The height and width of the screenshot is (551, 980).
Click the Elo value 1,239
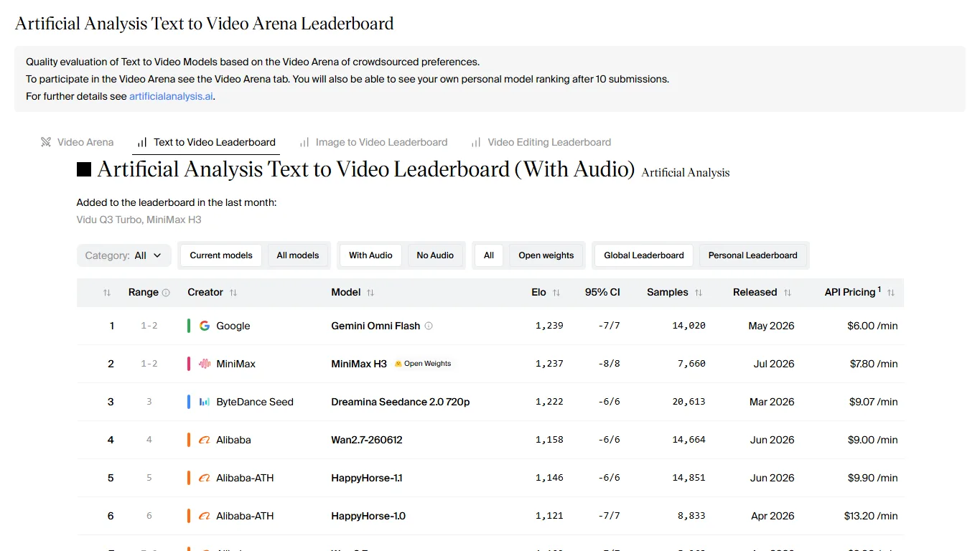point(549,326)
